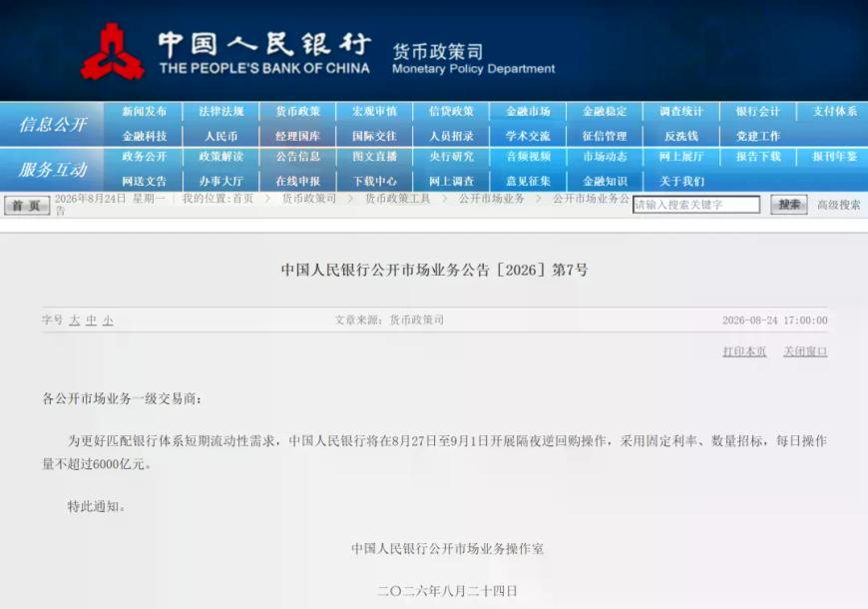This screenshot has width=868, height=609.
Task: Go to 支付体系 section
Action: [x=835, y=112]
